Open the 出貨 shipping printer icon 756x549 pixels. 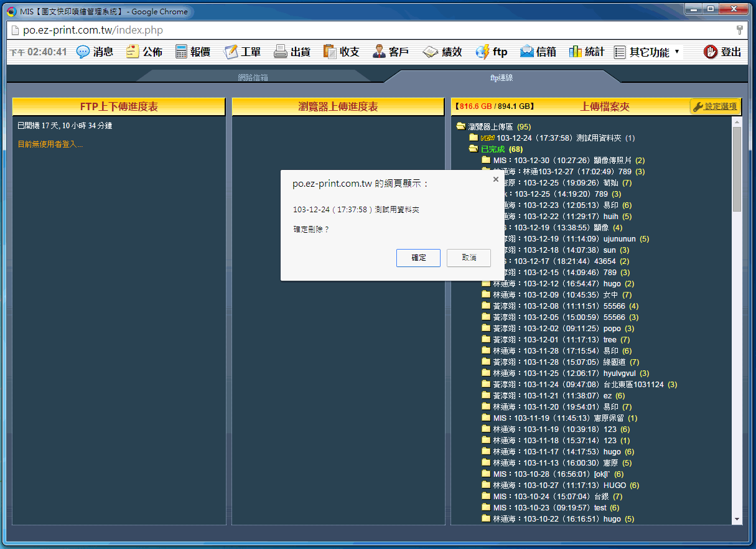[281, 52]
